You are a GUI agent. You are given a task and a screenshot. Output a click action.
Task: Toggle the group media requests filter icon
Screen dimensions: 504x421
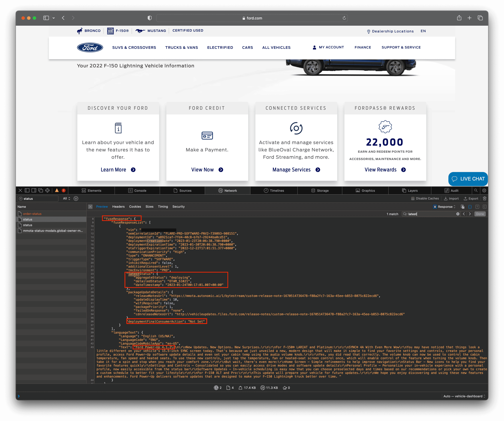point(76,199)
